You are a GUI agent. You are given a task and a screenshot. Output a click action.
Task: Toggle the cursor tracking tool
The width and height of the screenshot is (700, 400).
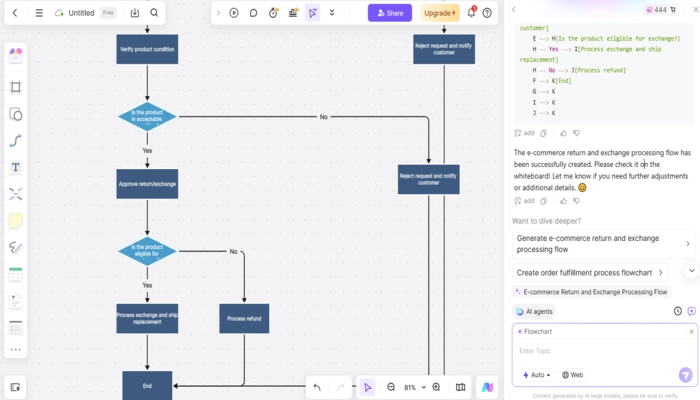click(x=312, y=13)
